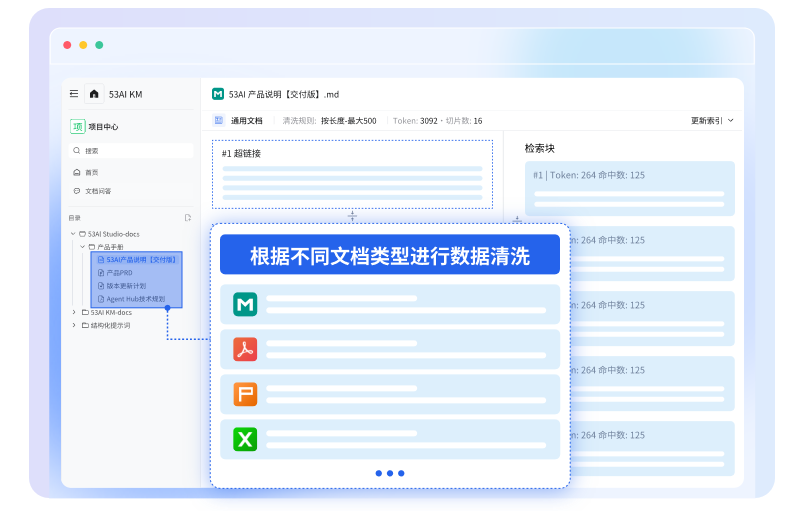The height and width of the screenshot is (520, 805).
Task: Click the green Excel file type icon
Action: [x=245, y=439]
